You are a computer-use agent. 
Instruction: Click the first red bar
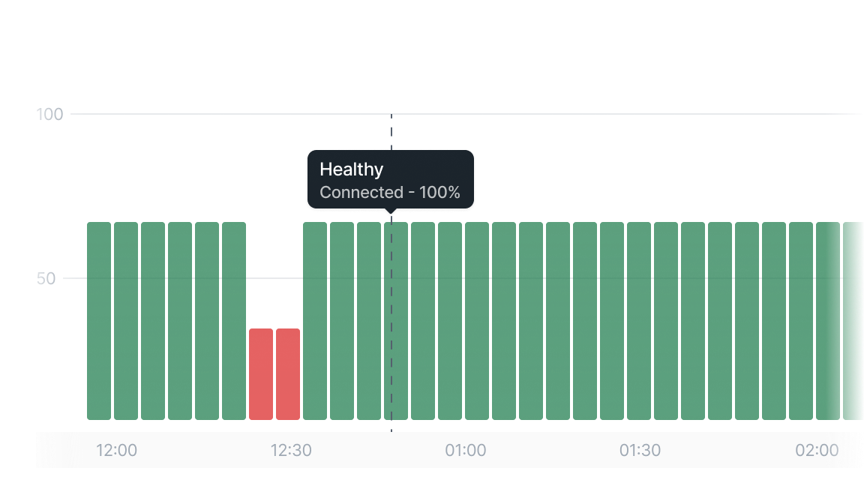(261, 373)
